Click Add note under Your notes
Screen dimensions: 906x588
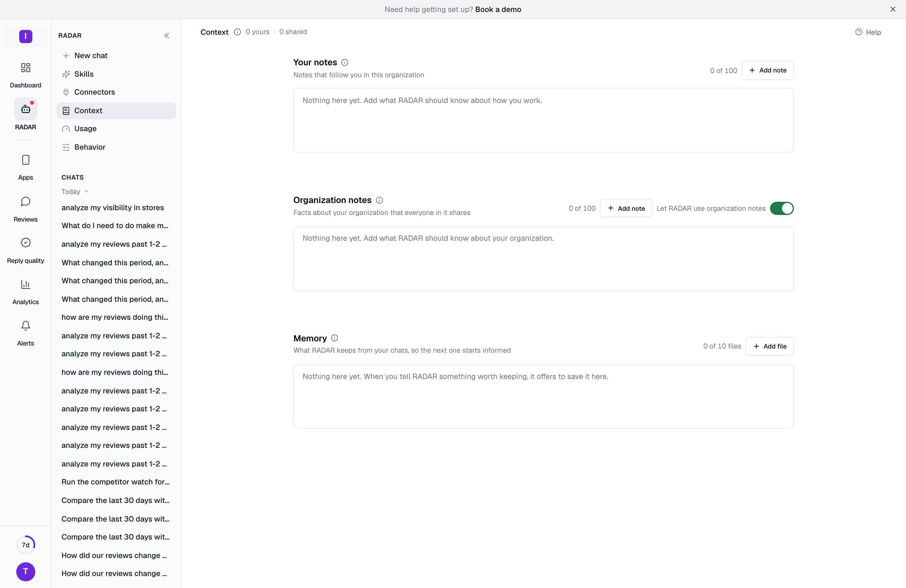768,70
